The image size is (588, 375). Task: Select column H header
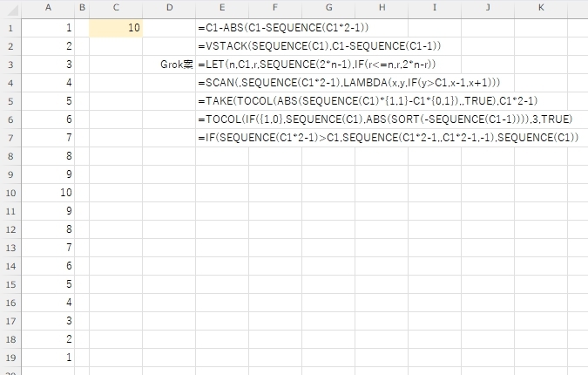(x=382, y=8)
